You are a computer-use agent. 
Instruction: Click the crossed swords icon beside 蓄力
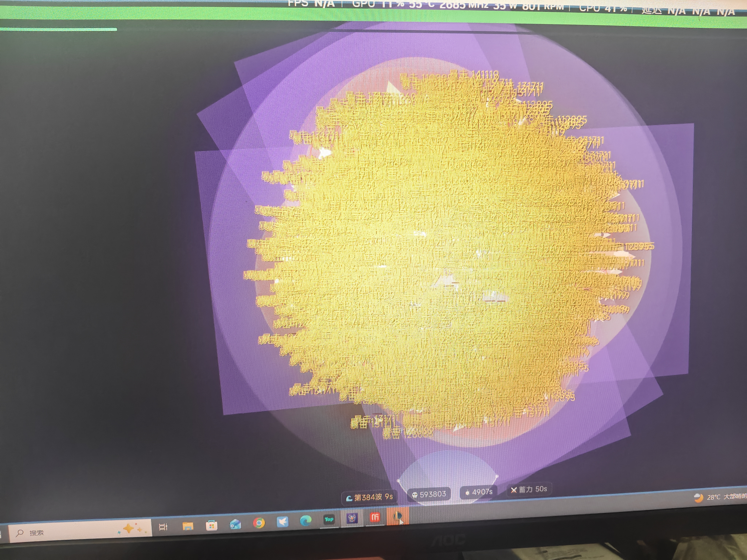[x=514, y=490]
